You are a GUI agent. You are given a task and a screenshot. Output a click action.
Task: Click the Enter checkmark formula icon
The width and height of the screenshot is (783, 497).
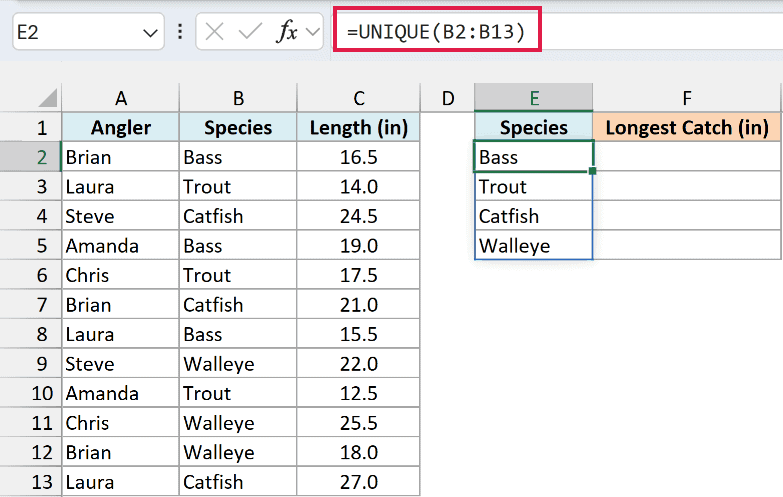coord(250,32)
